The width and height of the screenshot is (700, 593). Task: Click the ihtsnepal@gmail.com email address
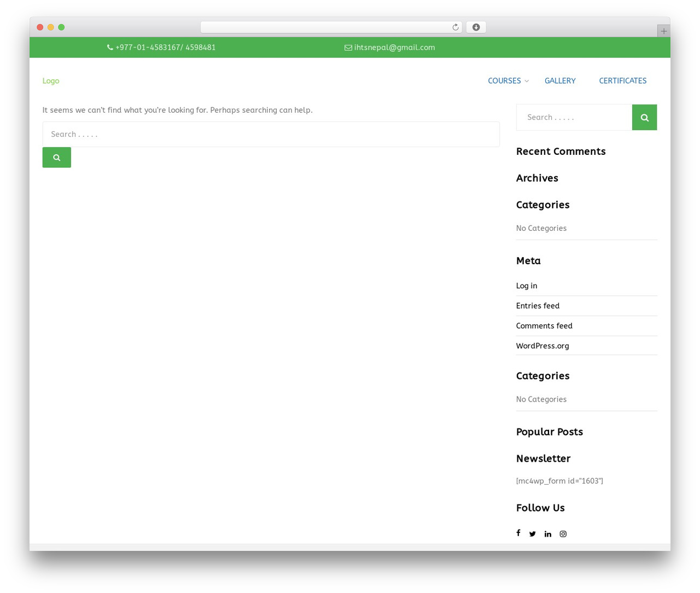(394, 48)
